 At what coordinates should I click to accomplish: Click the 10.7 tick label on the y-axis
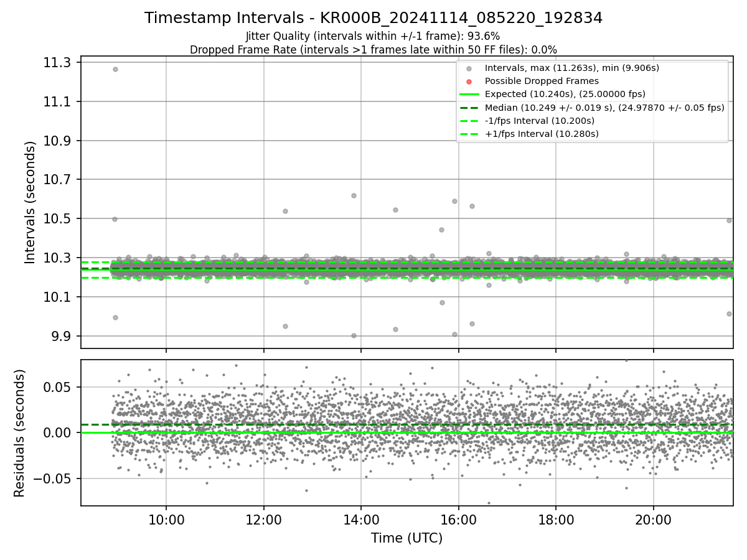point(57,179)
